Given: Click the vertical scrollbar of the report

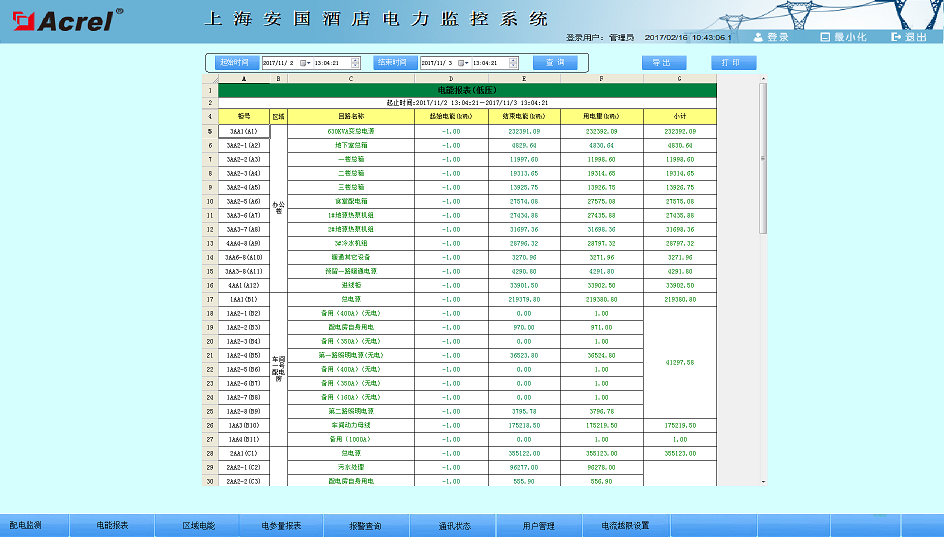Looking at the screenshot, I should 763,160.
